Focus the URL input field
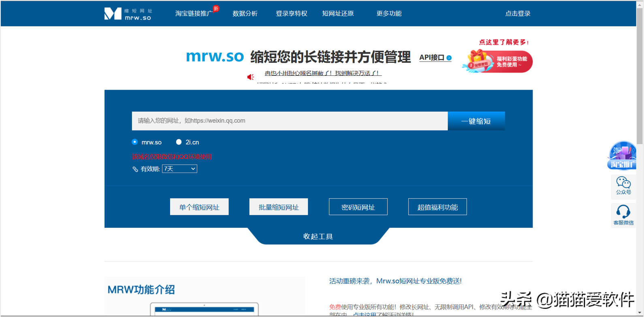 click(290, 121)
